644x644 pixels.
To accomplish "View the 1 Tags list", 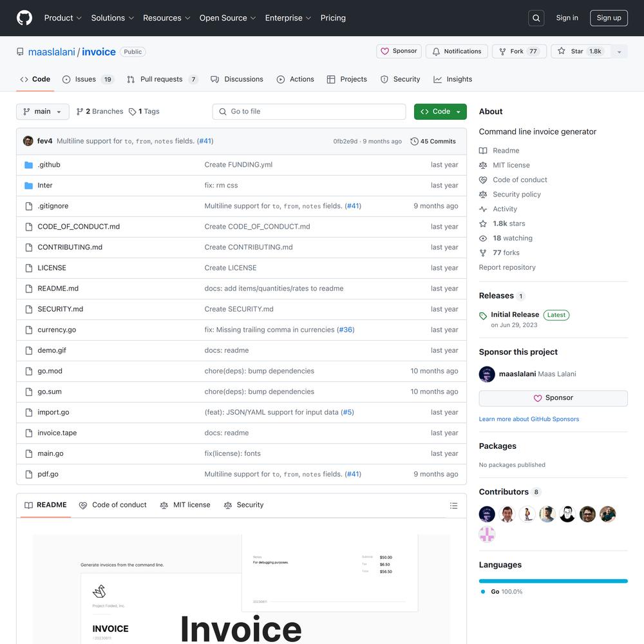I will (144, 111).
